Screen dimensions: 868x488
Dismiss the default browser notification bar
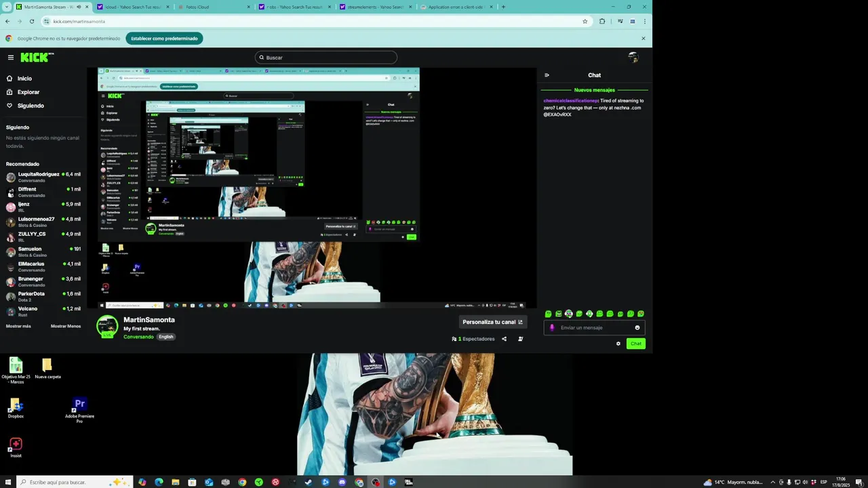pos(644,39)
